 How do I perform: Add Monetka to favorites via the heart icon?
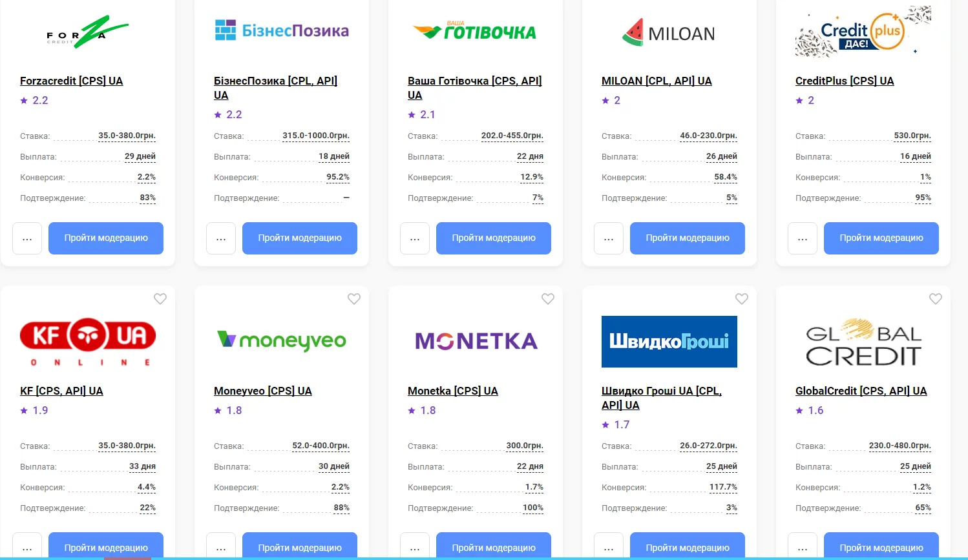coord(548,298)
